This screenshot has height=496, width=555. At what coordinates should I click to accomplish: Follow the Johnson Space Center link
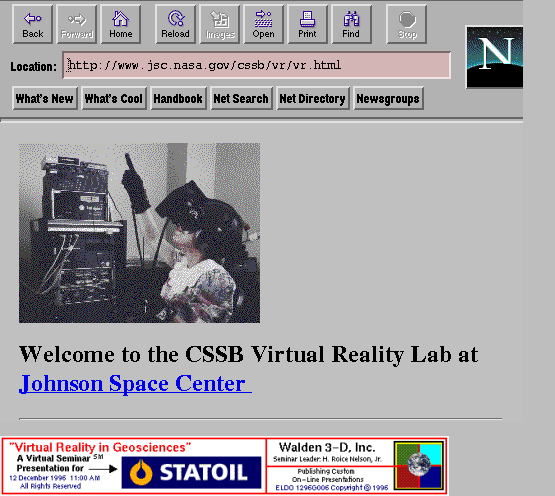pos(135,383)
